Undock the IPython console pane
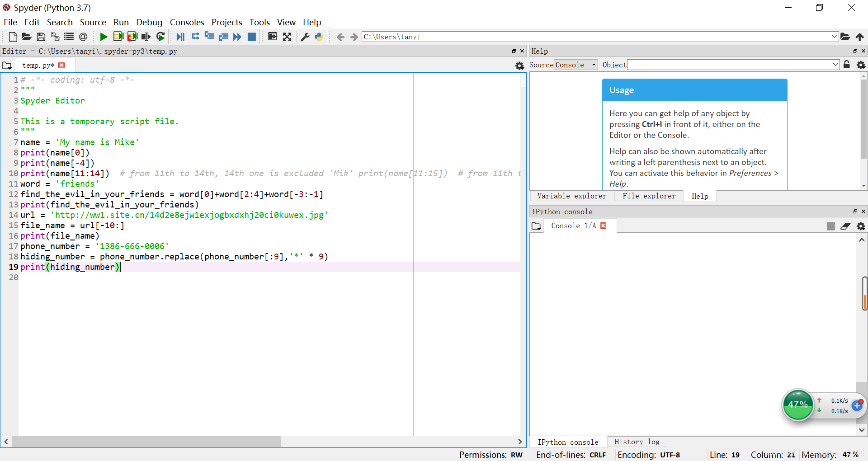 pyautogui.click(x=855, y=212)
